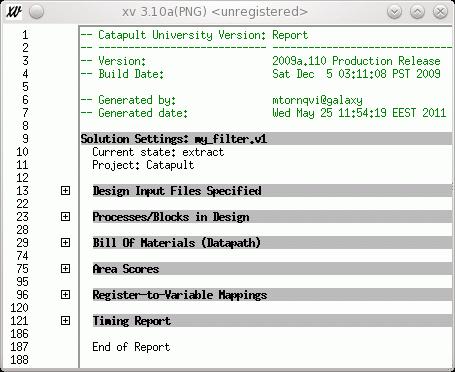455x372 pixels.
Task: Expand the Design Input Files Specified section
Action: tap(65, 191)
